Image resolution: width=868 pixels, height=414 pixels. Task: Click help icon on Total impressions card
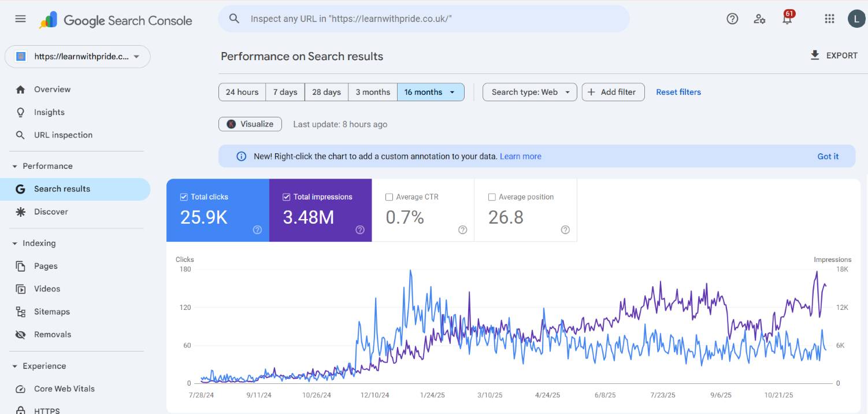click(x=360, y=230)
